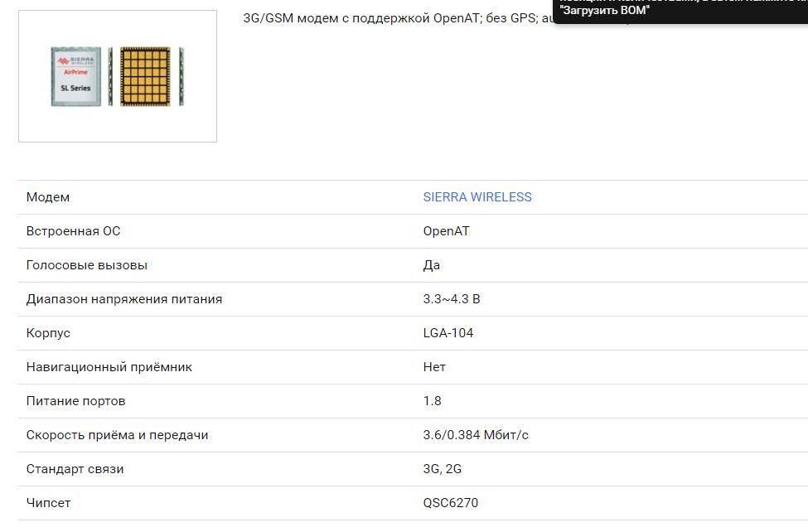Click the 'OpenAT' value
The height and width of the screenshot is (532, 808).
[446, 231]
